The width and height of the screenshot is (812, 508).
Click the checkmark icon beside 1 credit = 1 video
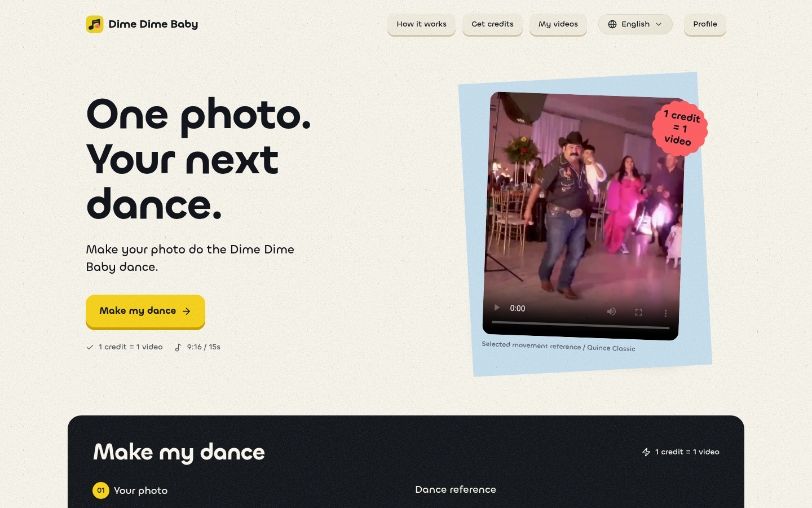[90, 347]
